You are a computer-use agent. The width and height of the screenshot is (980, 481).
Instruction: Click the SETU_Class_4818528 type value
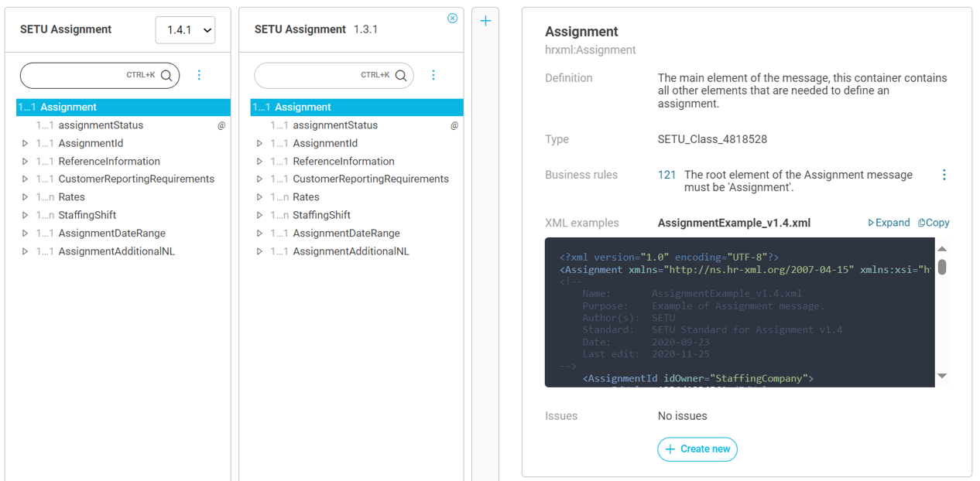712,139
